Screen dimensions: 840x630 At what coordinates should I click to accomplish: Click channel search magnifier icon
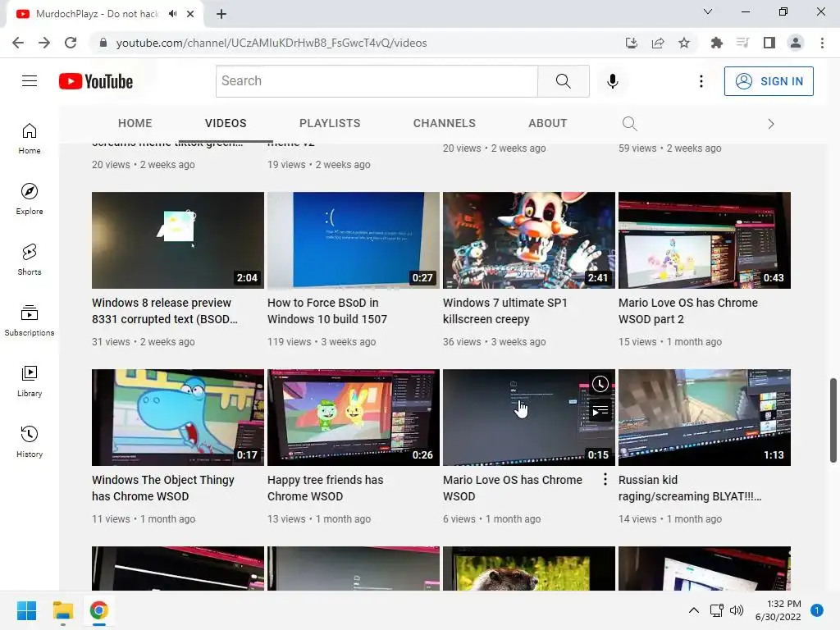click(x=629, y=124)
